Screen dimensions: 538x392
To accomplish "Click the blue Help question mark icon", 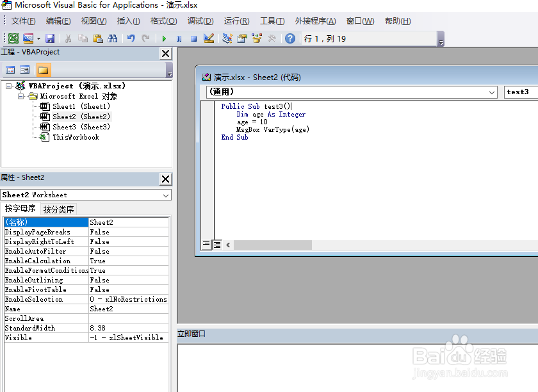I will point(290,38).
